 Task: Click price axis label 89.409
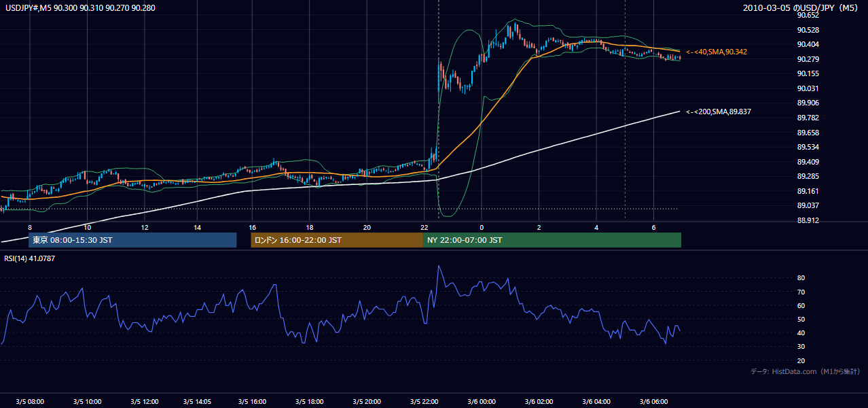click(808, 162)
